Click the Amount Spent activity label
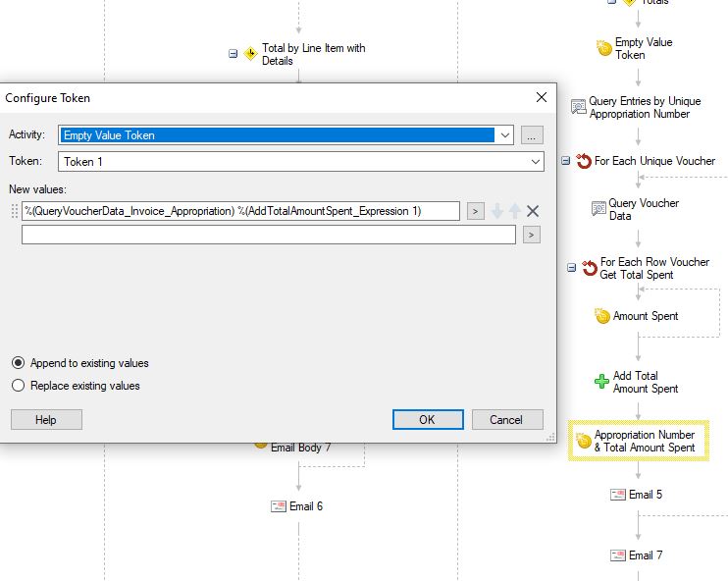 point(646,316)
